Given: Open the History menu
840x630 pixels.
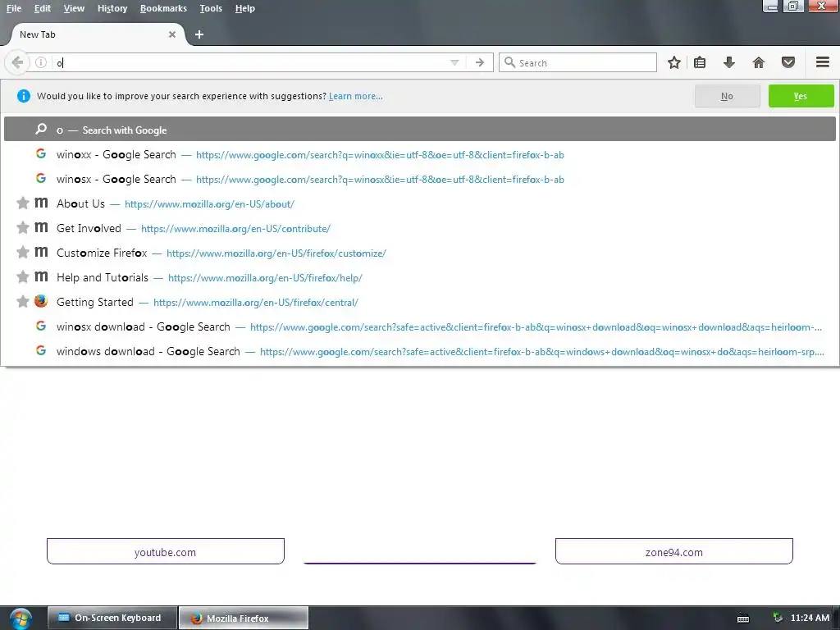Looking at the screenshot, I should [112, 8].
